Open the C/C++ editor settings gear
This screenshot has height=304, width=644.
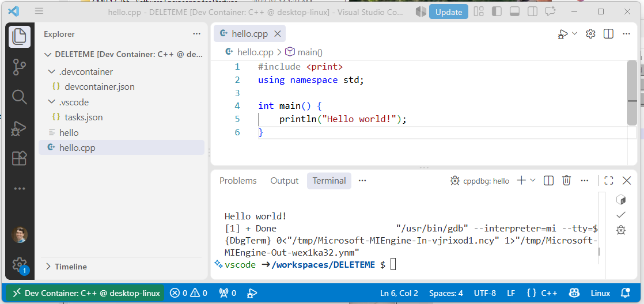tap(590, 34)
